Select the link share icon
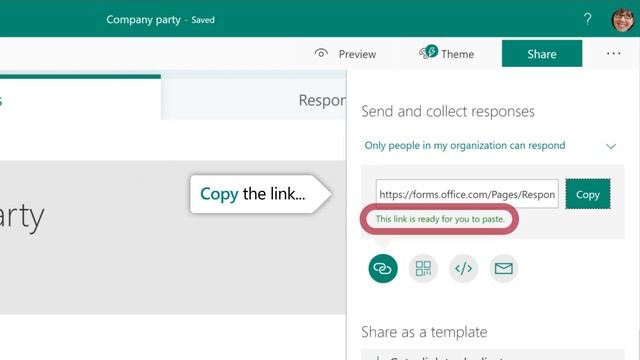Viewport: 640px width, 360px height. click(x=383, y=268)
